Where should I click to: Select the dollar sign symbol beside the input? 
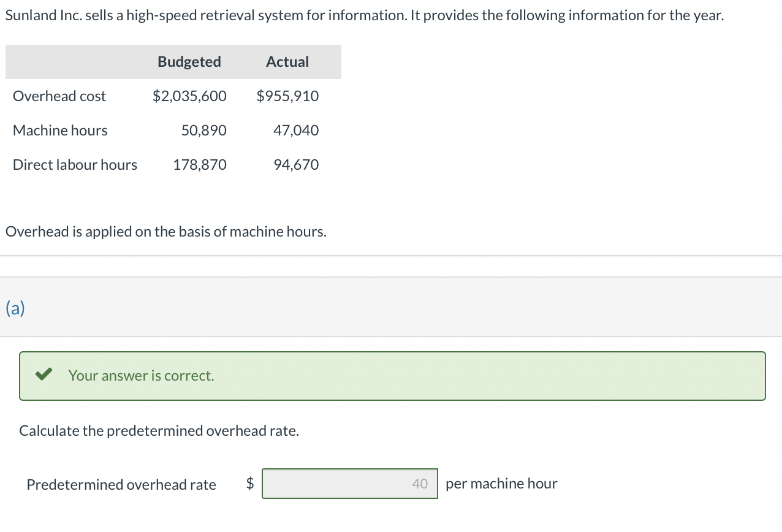[249, 484]
